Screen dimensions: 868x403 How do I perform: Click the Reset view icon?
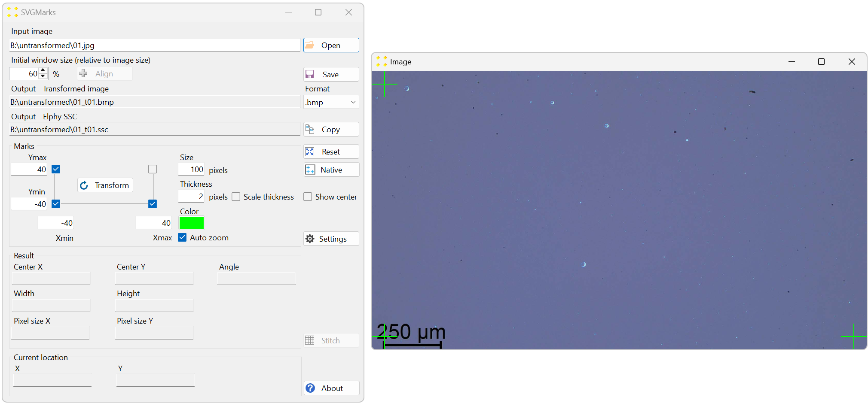[x=310, y=152]
